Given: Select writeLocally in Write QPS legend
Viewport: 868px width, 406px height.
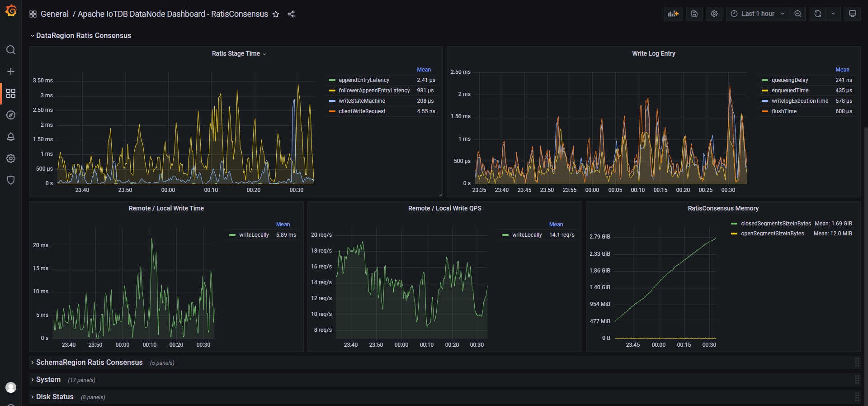Looking at the screenshot, I should coord(527,235).
